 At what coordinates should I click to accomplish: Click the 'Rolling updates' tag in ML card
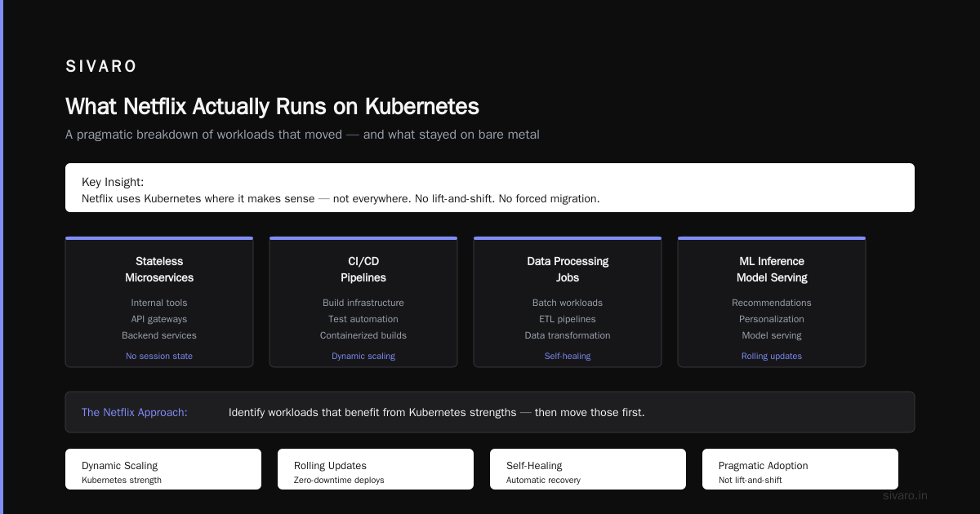(x=772, y=356)
